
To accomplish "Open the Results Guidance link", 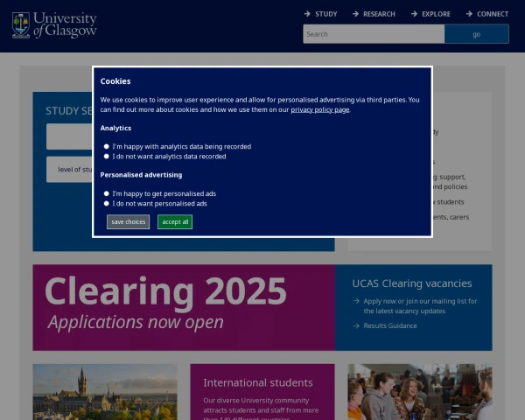I will (390, 325).
